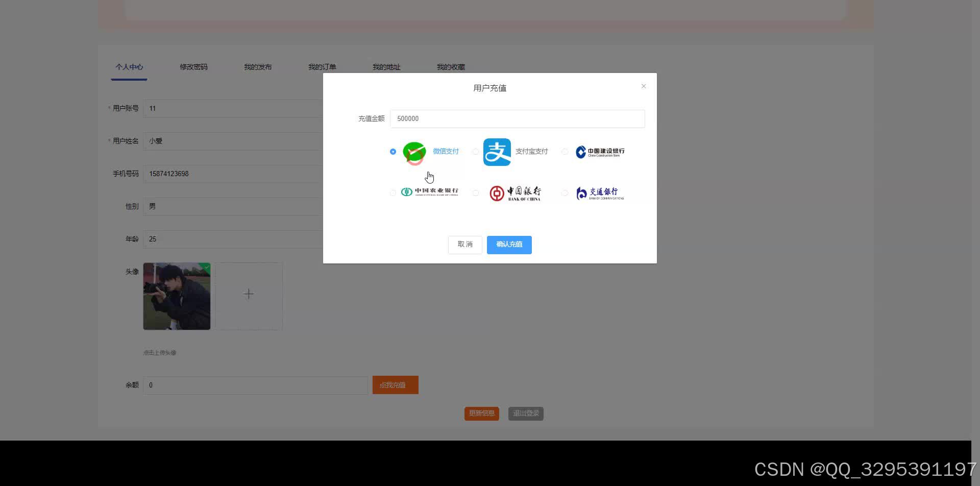Click the WeChat Pay logo icon

pyautogui.click(x=414, y=153)
